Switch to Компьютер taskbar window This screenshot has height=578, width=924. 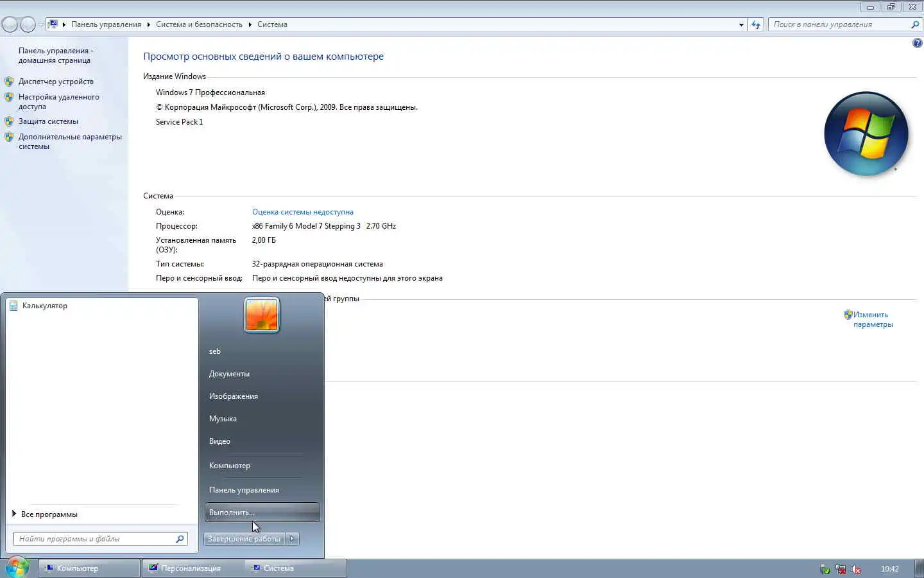coord(89,568)
